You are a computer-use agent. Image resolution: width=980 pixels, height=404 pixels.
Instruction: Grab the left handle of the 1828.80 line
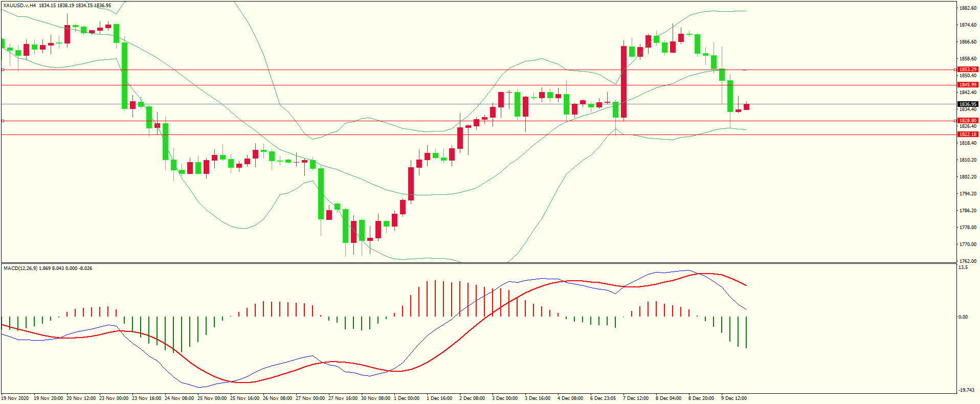3,121
